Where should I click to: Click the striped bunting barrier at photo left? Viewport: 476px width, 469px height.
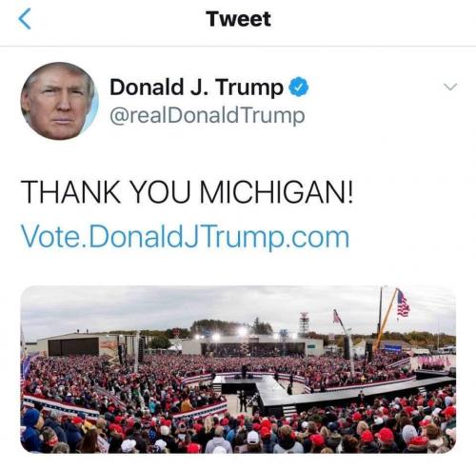pyautogui.click(x=62, y=407)
